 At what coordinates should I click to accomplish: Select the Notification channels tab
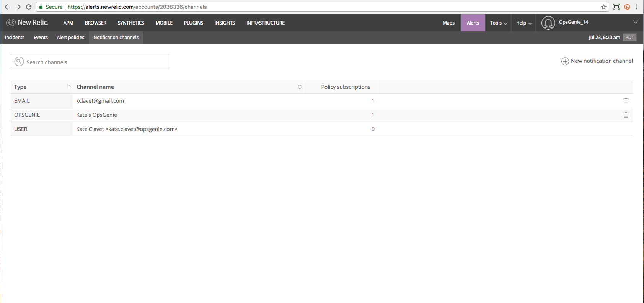(x=116, y=38)
